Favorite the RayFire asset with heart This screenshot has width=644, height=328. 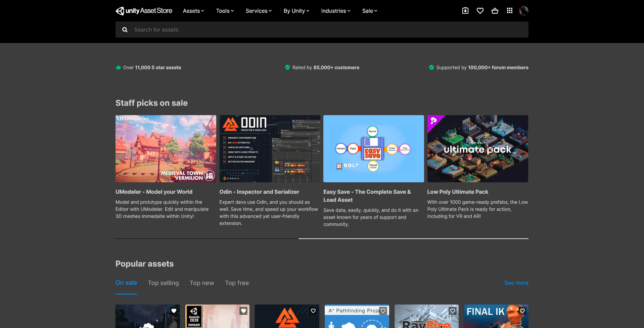(453, 311)
